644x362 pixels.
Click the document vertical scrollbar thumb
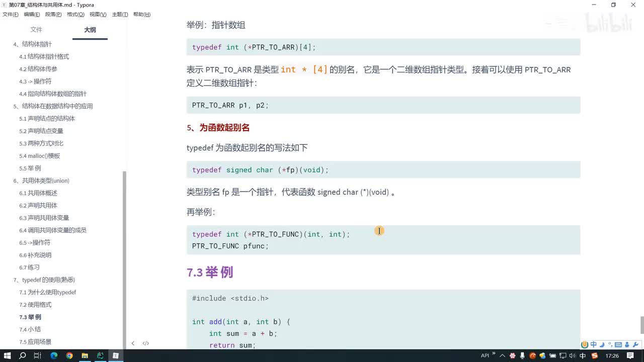pyautogui.click(x=642, y=325)
